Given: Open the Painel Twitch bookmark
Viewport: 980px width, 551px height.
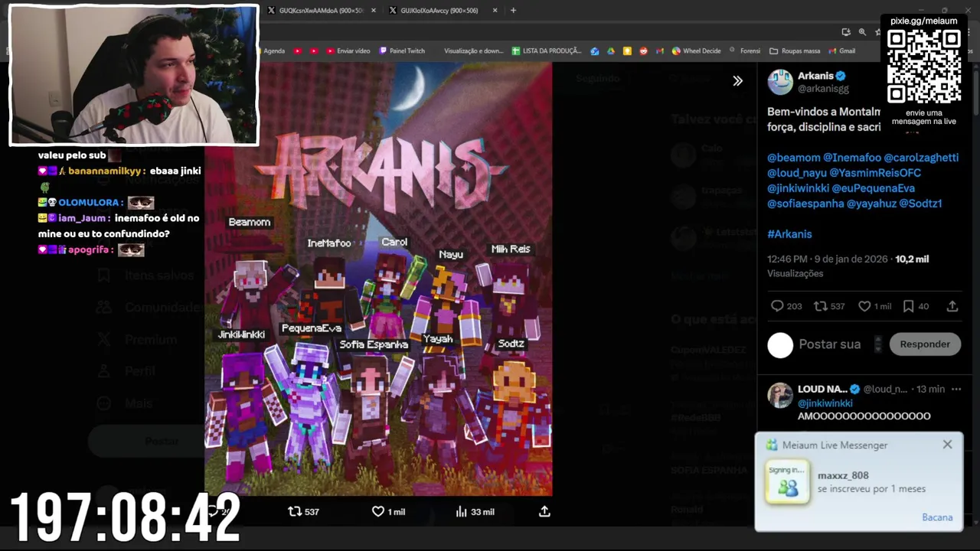Looking at the screenshot, I should (402, 51).
